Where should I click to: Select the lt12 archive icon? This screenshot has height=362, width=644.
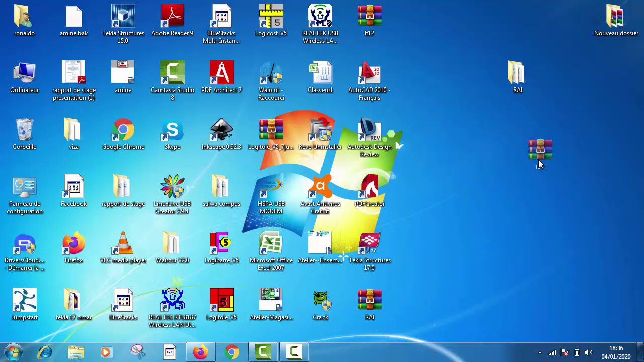(369, 17)
